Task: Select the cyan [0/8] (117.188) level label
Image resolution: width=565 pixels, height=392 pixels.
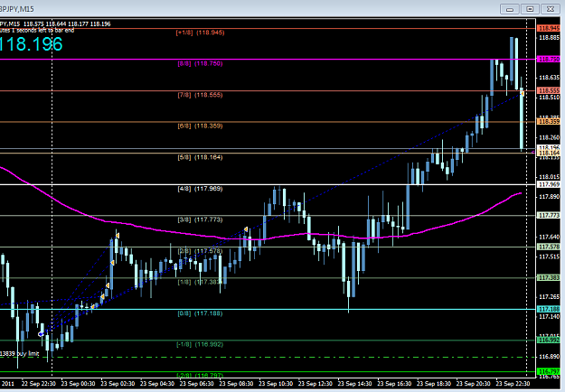Action: tap(201, 313)
